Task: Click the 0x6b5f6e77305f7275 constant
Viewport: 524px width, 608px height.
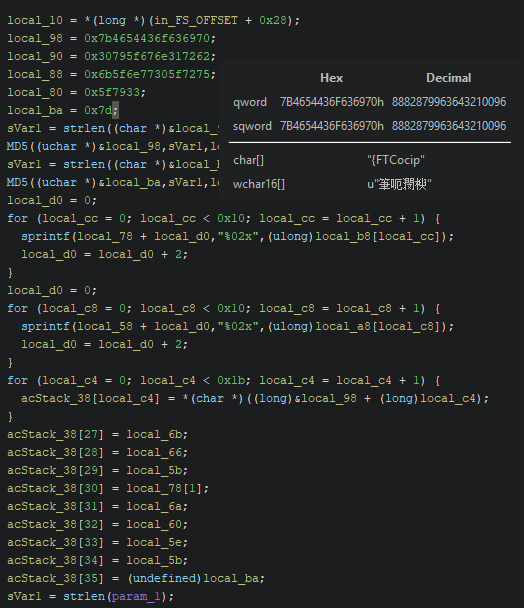Action: pos(147,74)
